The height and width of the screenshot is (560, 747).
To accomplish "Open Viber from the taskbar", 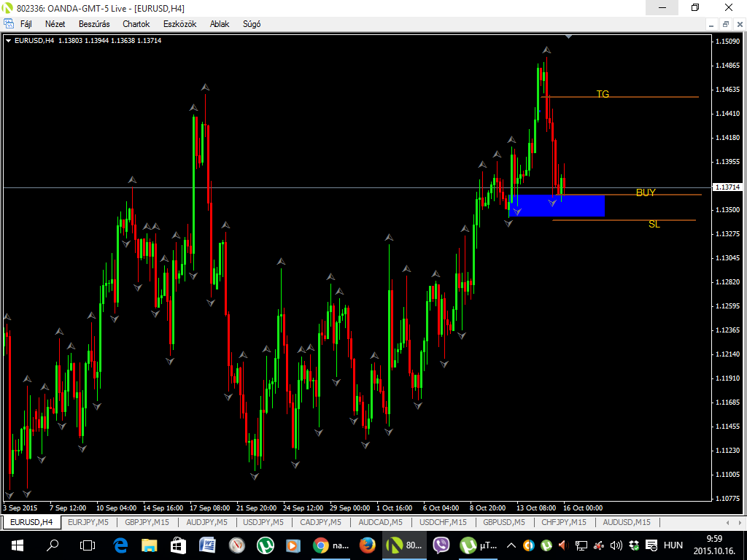I will tap(441, 545).
